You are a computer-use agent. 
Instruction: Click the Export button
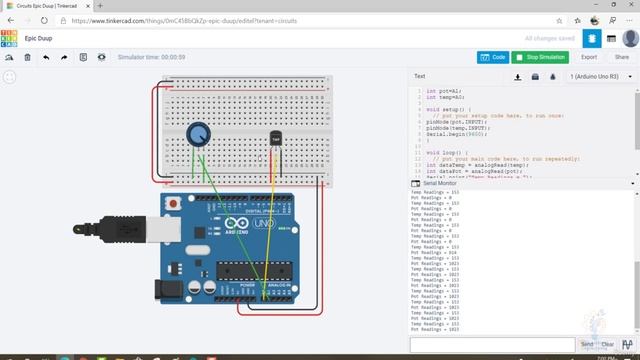click(589, 57)
